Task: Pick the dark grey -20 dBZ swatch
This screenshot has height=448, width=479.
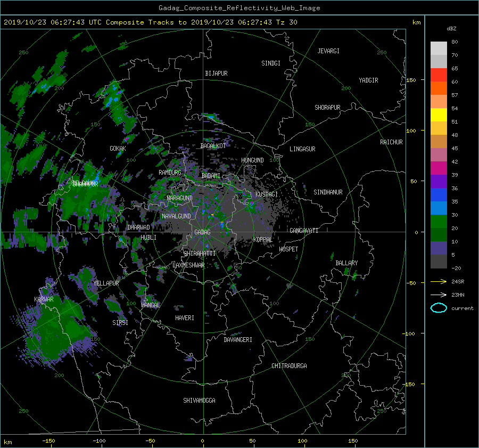Action: pos(439,261)
